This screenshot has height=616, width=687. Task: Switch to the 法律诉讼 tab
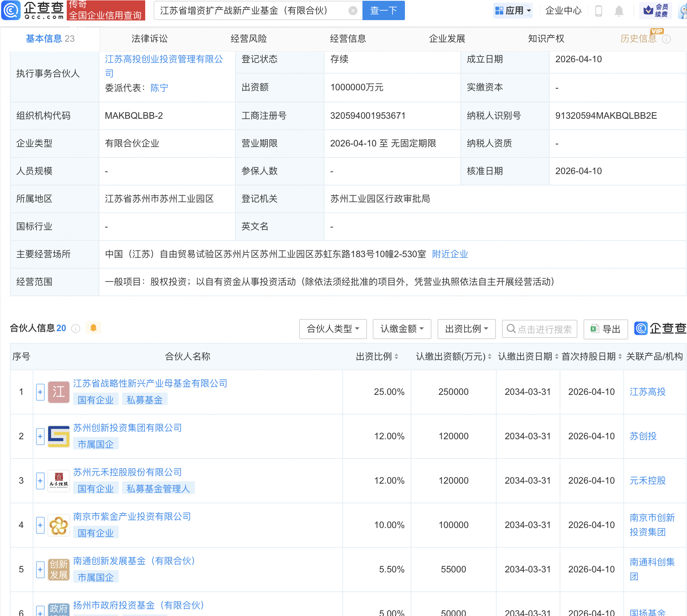pos(149,38)
